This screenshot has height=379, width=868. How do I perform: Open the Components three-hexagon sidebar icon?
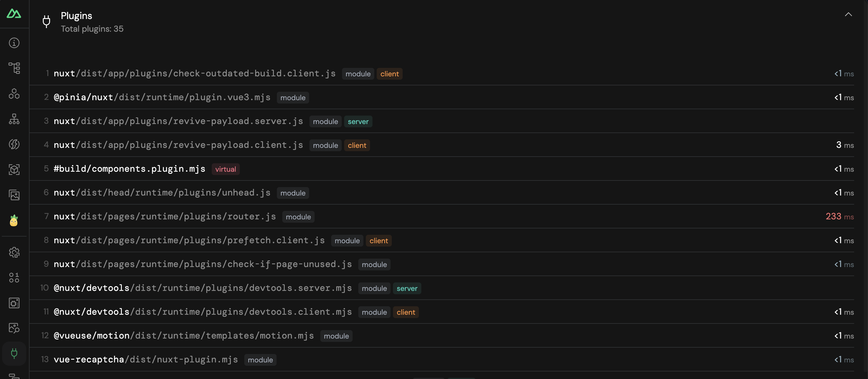[x=14, y=94]
